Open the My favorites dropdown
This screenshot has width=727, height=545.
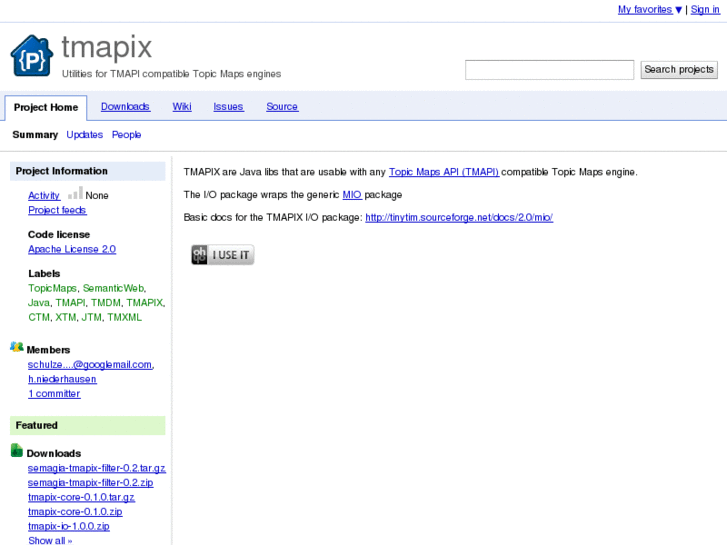(650, 9)
